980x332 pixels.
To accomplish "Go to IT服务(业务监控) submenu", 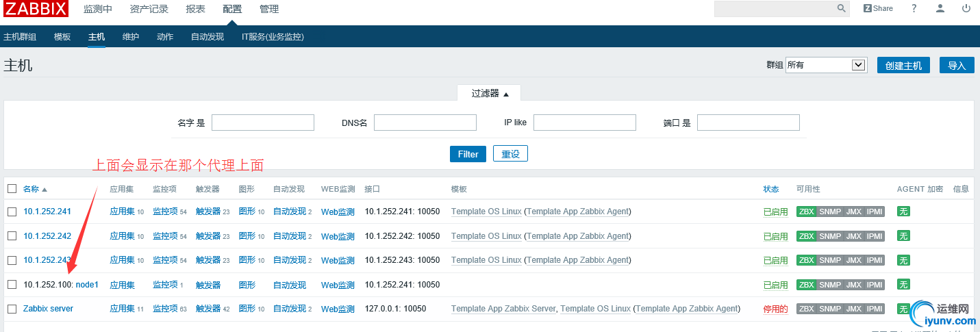I will click(x=273, y=37).
